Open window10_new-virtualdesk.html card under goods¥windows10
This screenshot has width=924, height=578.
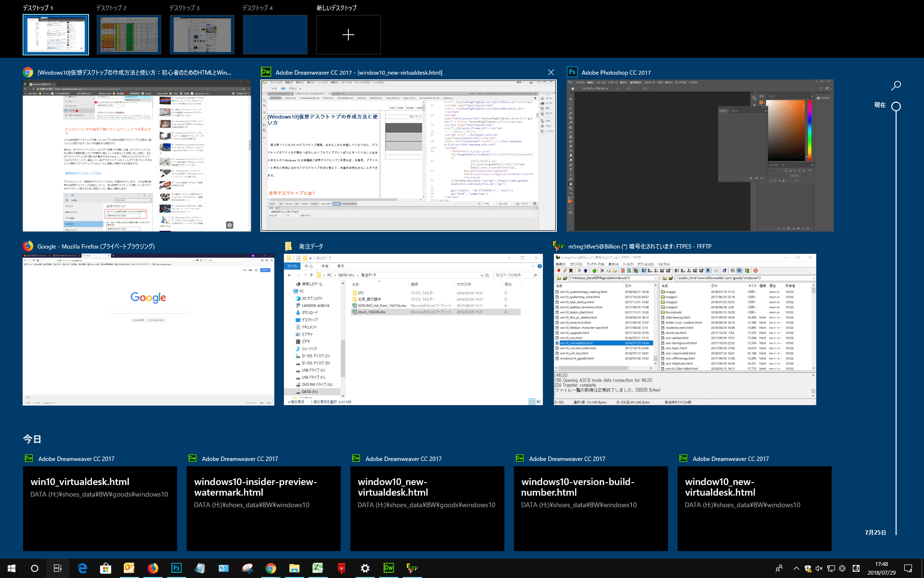[x=427, y=508]
